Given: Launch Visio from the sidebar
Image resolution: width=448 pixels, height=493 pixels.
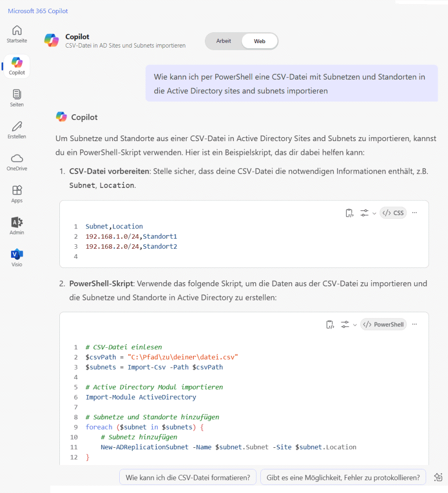Looking at the screenshot, I should [x=17, y=258].
